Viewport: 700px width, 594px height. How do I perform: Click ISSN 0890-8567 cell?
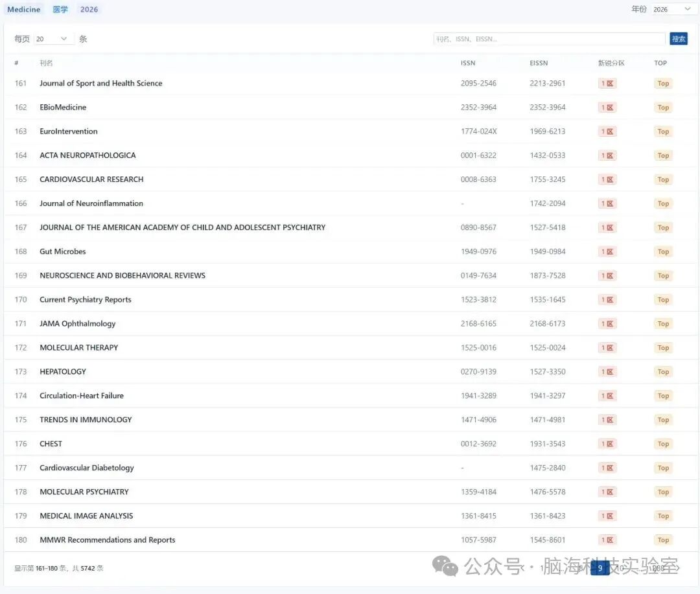tap(478, 227)
